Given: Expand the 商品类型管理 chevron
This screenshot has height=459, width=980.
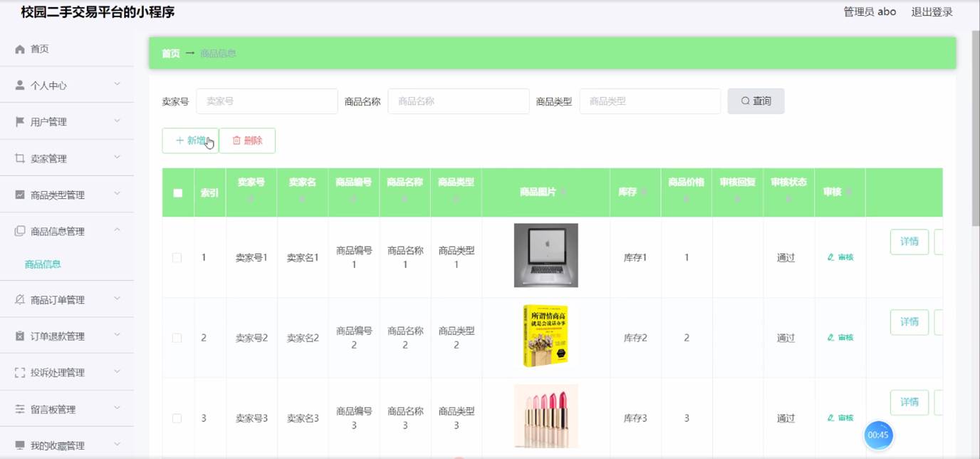Looking at the screenshot, I should coord(118,193).
